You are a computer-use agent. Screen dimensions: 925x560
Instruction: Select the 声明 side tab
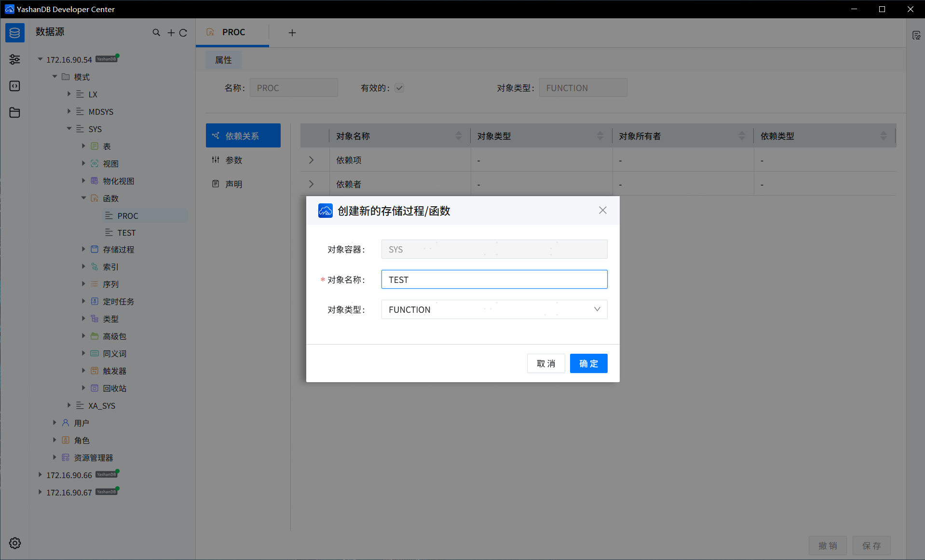point(243,184)
